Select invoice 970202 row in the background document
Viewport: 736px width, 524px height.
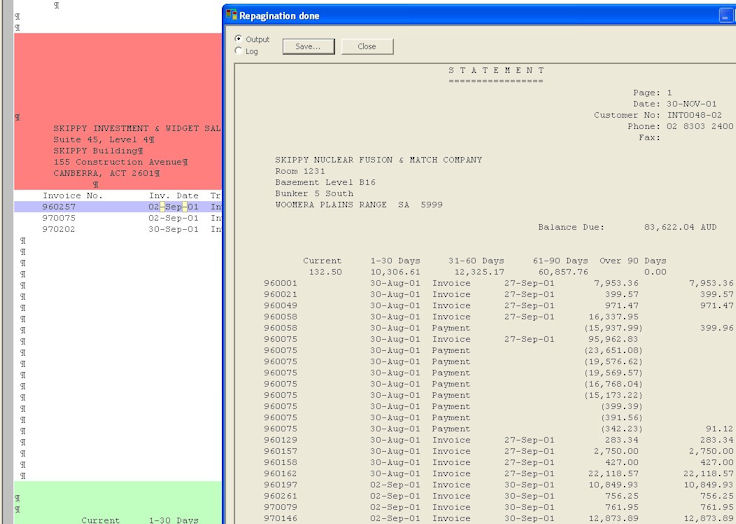point(118,229)
